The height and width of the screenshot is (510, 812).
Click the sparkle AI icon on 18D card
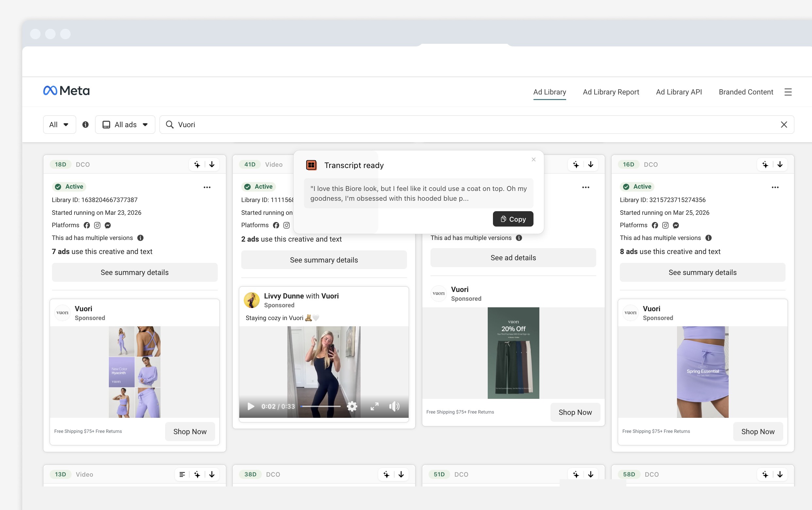[x=197, y=164]
